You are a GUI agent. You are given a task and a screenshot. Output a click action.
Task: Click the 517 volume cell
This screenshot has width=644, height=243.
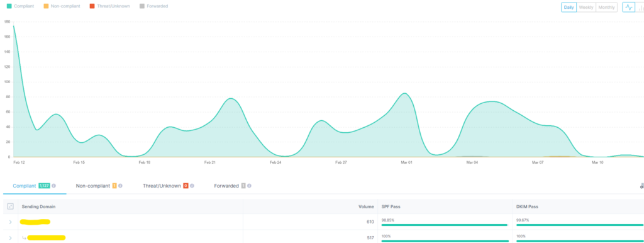tap(370, 238)
